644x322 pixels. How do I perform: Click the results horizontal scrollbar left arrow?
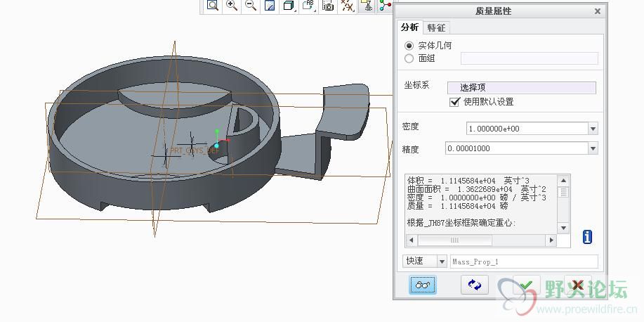click(x=411, y=240)
